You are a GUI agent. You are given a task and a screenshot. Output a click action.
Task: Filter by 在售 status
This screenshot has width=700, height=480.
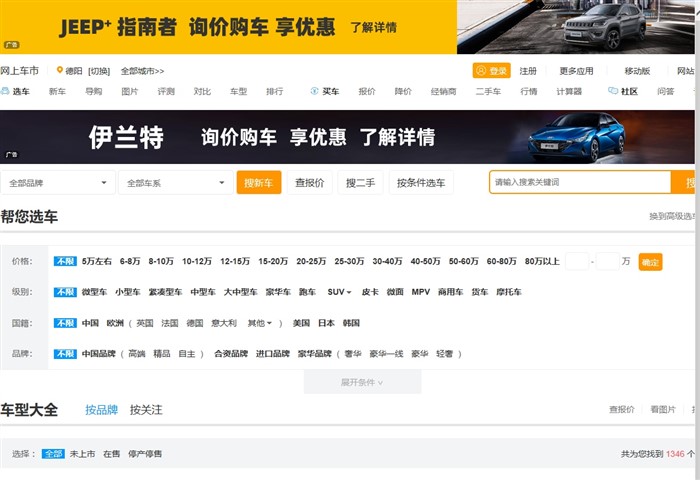(x=112, y=454)
